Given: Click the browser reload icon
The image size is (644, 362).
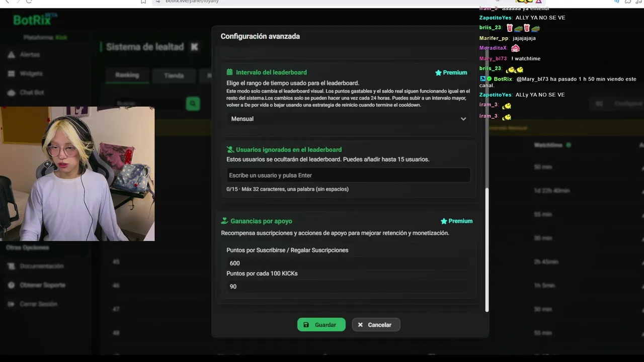Looking at the screenshot, I should pyautogui.click(x=29, y=2).
